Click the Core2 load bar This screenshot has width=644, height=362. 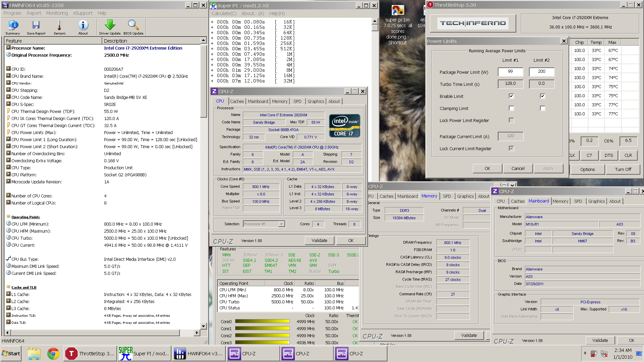(x=262, y=336)
